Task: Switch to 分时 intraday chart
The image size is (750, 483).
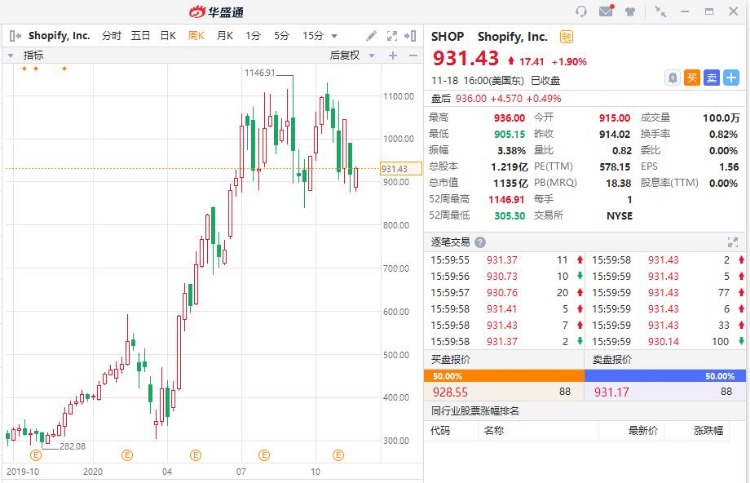Action: [x=111, y=36]
